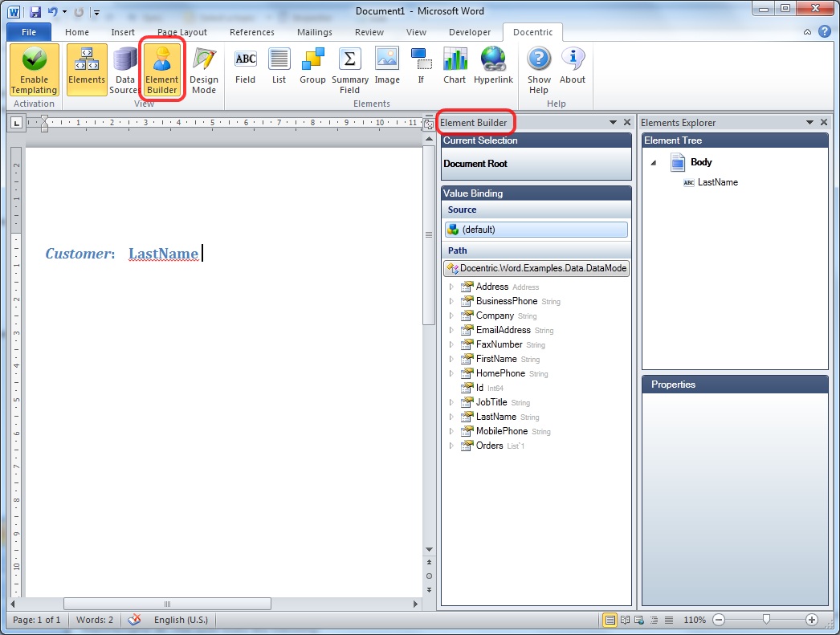840x635 pixels.
Task: Open Element Builder pane options dropdown
Action: tap(613, 123)
